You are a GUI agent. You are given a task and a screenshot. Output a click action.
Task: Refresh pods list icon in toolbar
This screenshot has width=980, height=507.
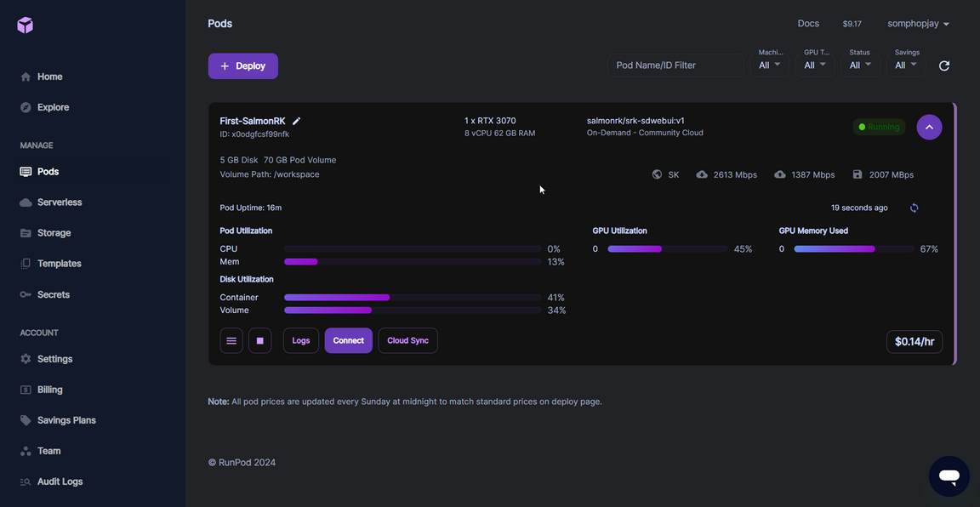tap(944, 66)
